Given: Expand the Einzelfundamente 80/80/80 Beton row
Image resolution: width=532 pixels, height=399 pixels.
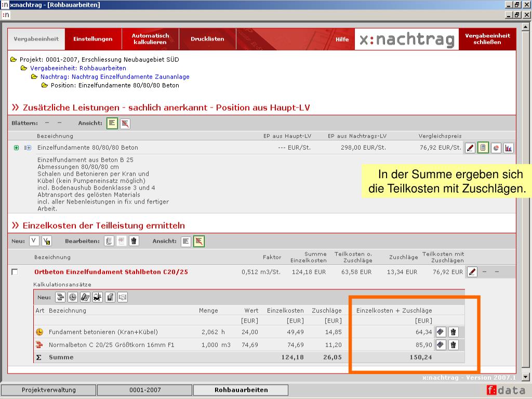Looking at the screenshot, I should [x=28, y=148].
